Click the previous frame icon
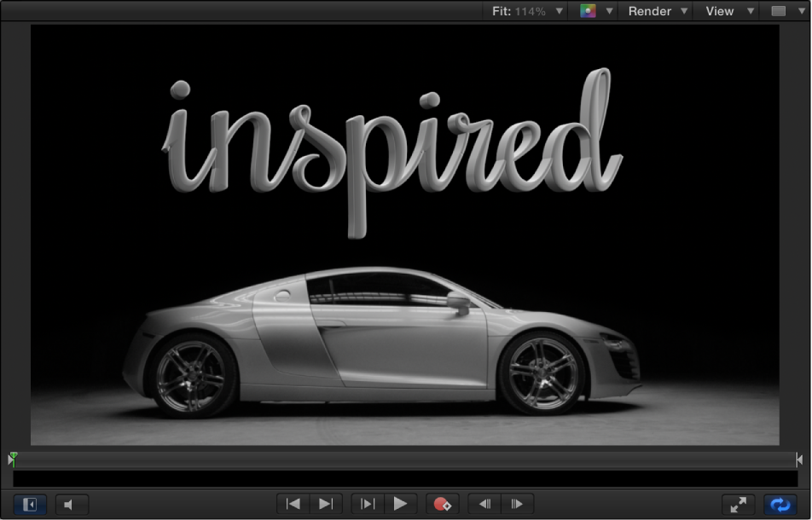 coord(484,504)
